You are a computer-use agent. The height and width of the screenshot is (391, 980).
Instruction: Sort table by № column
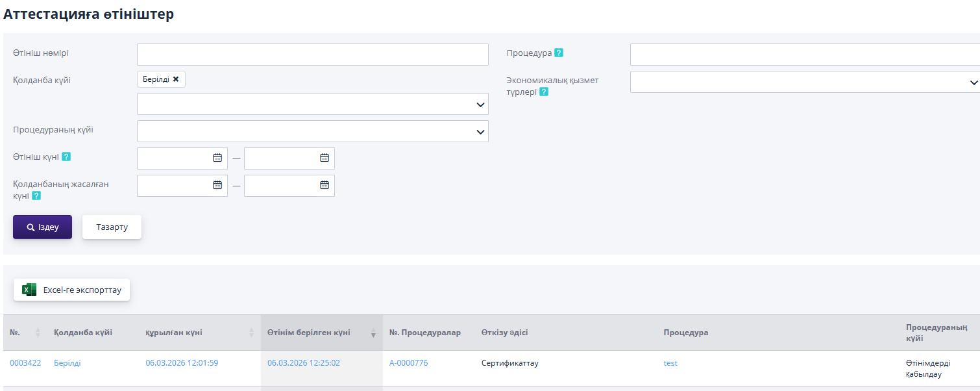click(38, 333)
